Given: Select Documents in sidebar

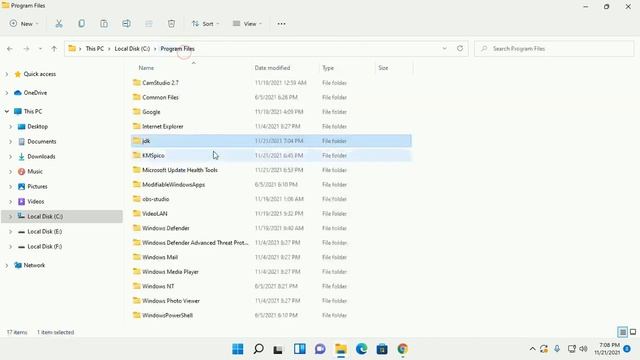Looking at the screenshot, I should pos(42,142).
